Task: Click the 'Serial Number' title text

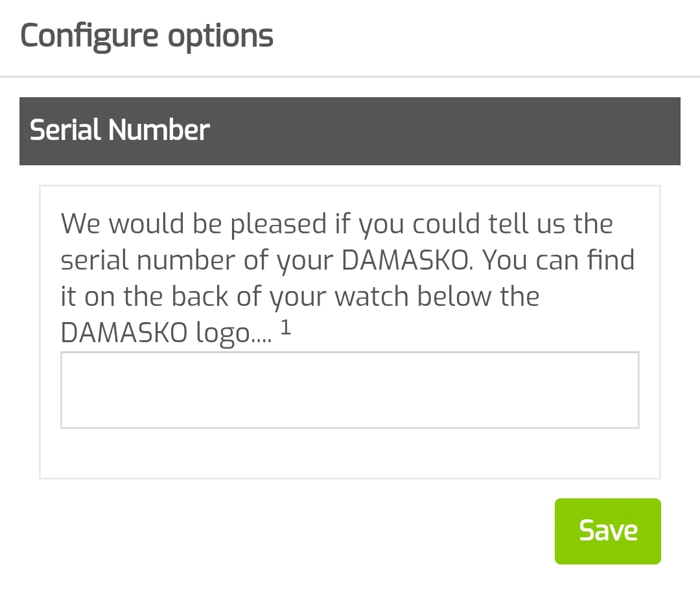Action: 120,130
